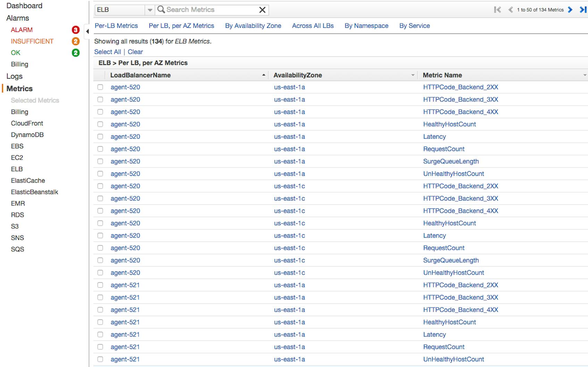Open the Across All LBs view
This screenshot has width=588, height=367.
(x=312, y=26)
